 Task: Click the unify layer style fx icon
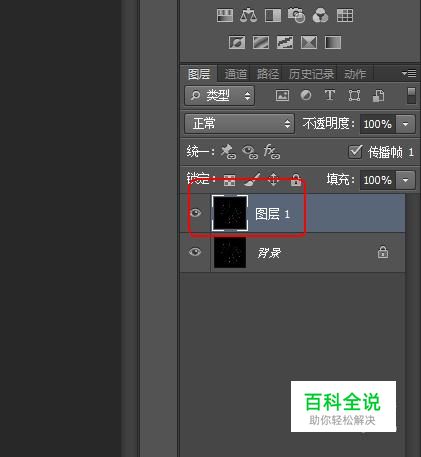pyautogui.click(x=272, y=152)
